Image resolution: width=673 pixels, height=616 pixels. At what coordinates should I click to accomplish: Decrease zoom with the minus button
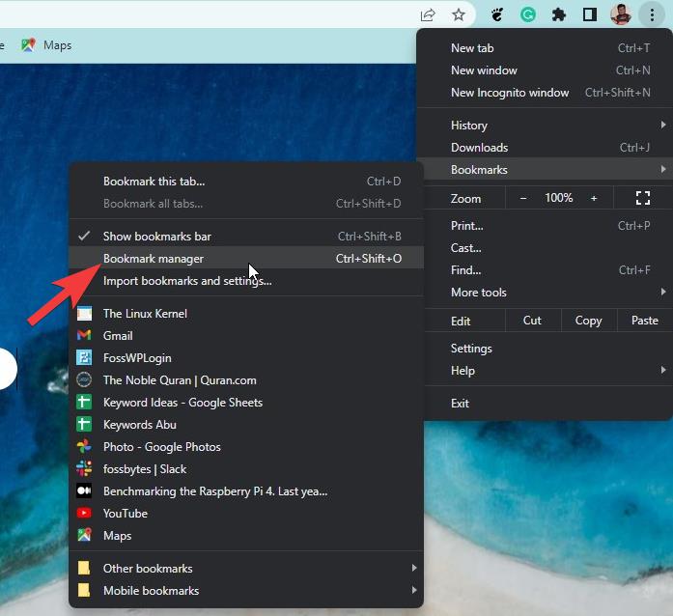coord(522,198)
